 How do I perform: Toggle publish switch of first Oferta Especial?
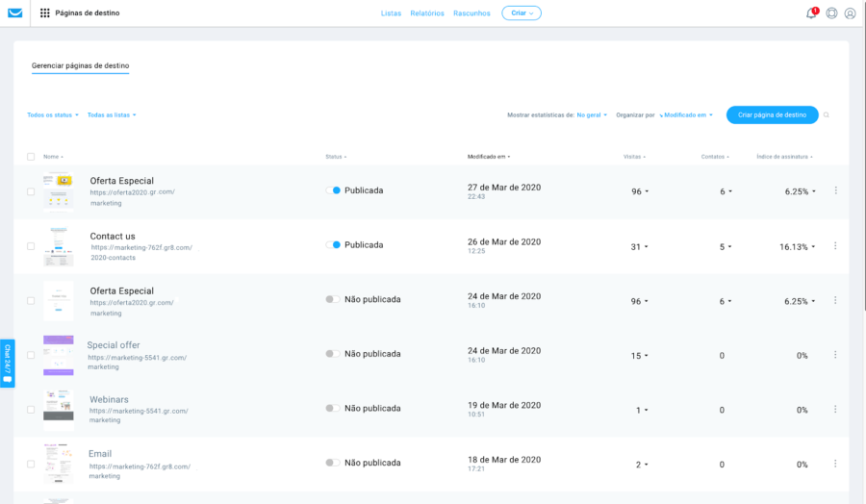click(333, 190)
